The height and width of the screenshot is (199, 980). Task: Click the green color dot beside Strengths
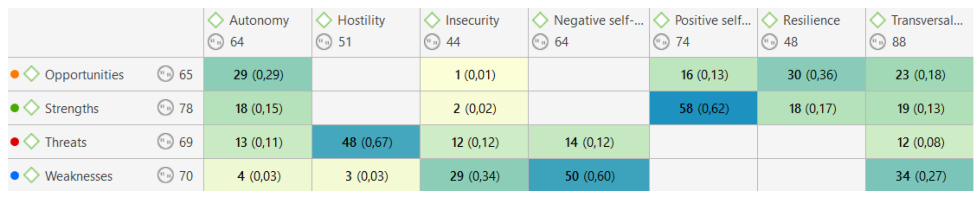pos(15,108)
